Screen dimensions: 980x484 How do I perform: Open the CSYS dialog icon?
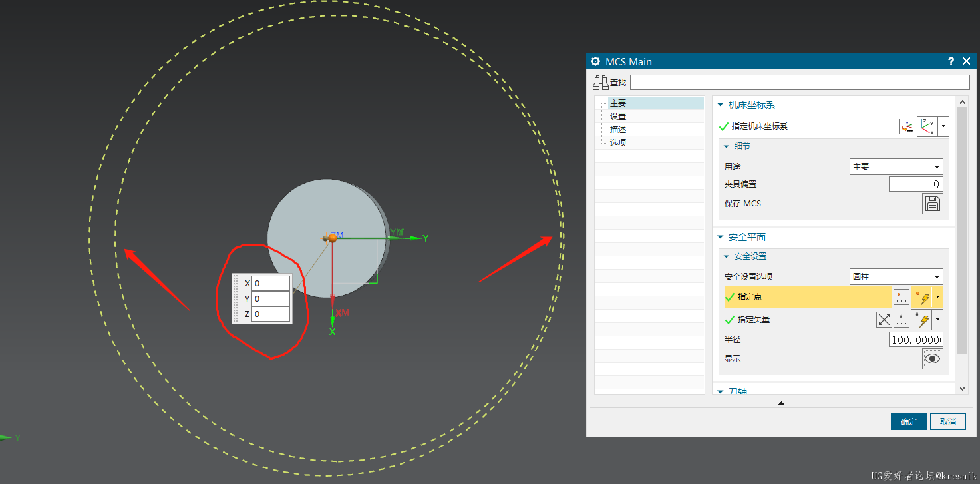[x=907, y=126]
